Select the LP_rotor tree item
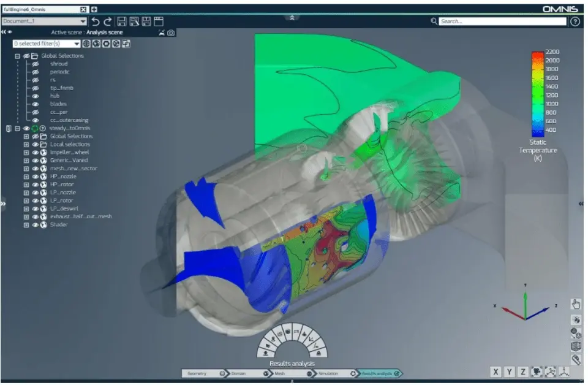 point(61,200)
